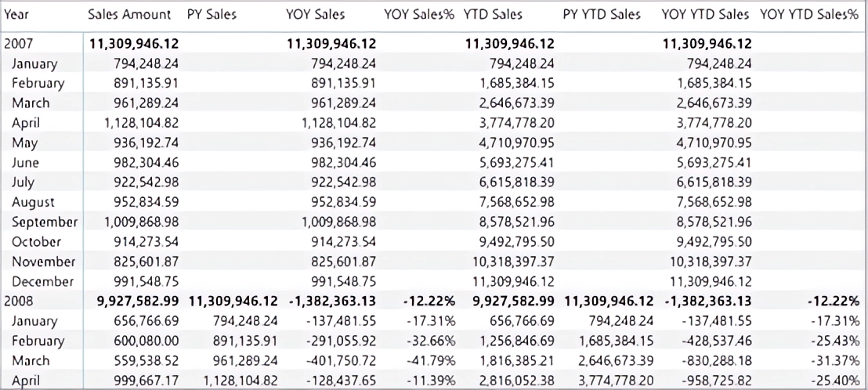868x390 pixels.
Task: Click the Year column header
Action: pos(16,15)
